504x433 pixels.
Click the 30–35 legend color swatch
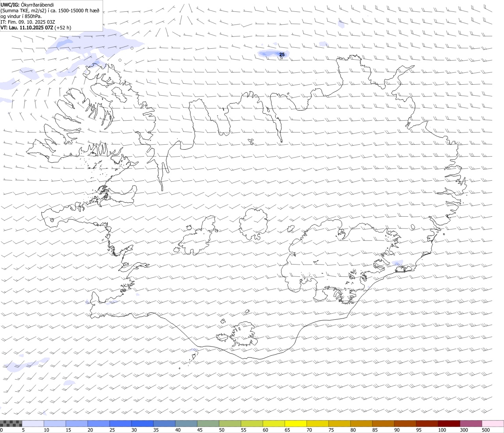[142, 423]
